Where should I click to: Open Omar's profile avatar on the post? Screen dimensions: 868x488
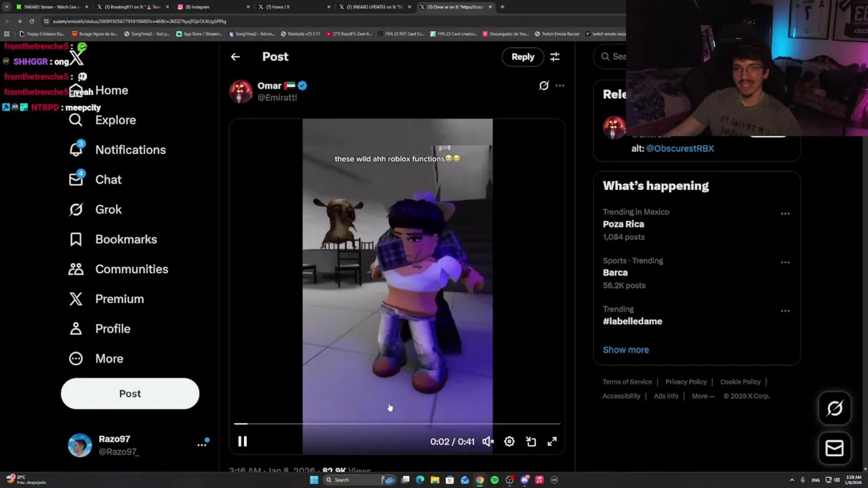point(241,91)
